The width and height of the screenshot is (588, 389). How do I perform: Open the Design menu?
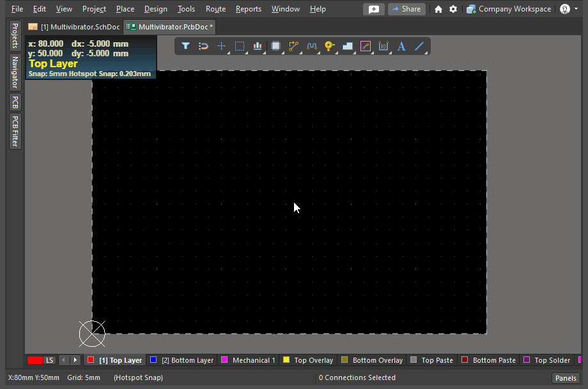(x=155, y=9)
